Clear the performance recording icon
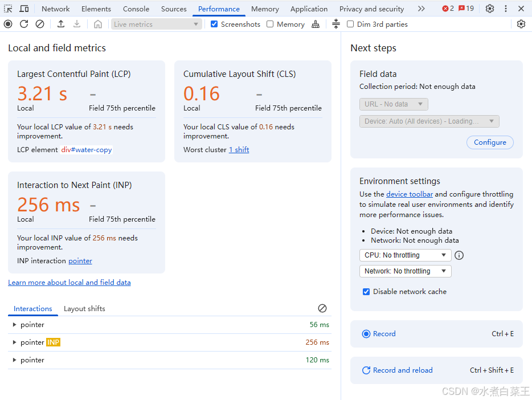532x400 pixels. pyautogui.click(x=40, y=24)
